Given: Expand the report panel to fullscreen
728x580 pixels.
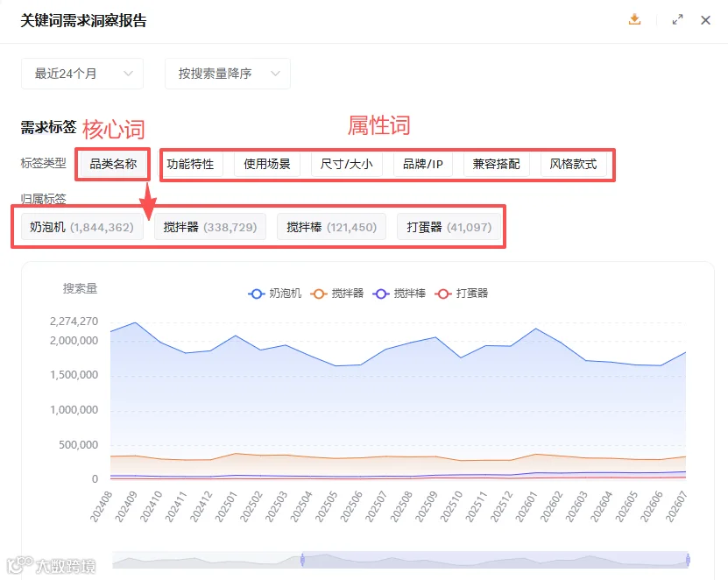Looking at the screenshot, I should [677, 20].
